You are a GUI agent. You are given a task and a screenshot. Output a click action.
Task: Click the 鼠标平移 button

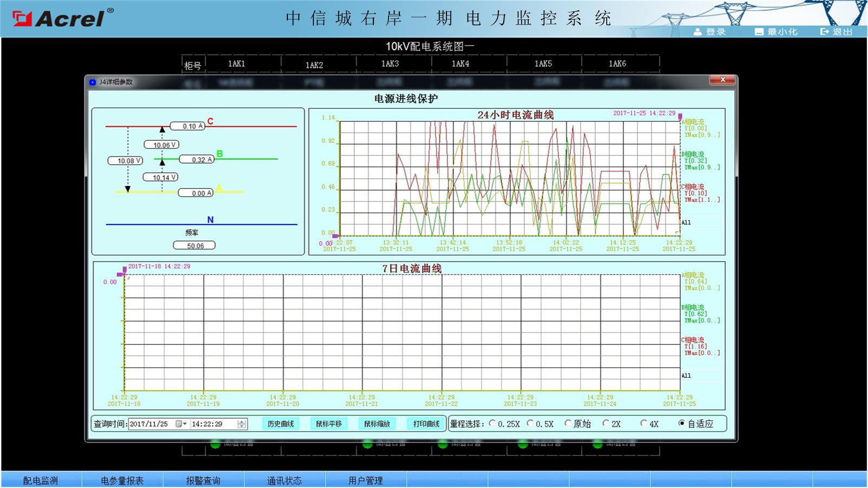click(329, 424)
